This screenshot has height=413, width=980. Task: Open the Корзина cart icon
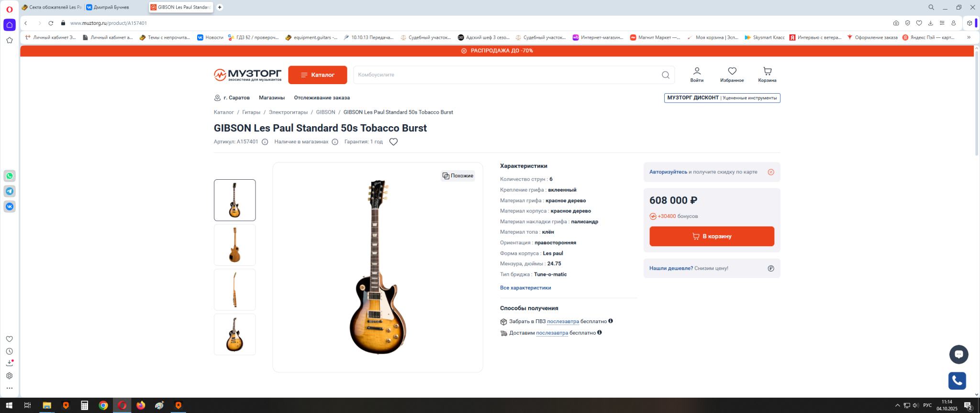[767, 72]
